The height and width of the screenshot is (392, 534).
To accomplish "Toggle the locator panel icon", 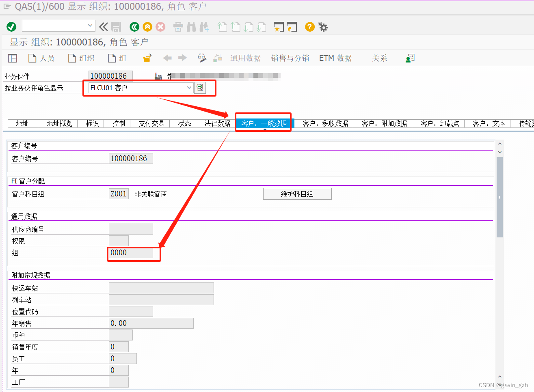I will pyautogui.click(x=13, y=58).
